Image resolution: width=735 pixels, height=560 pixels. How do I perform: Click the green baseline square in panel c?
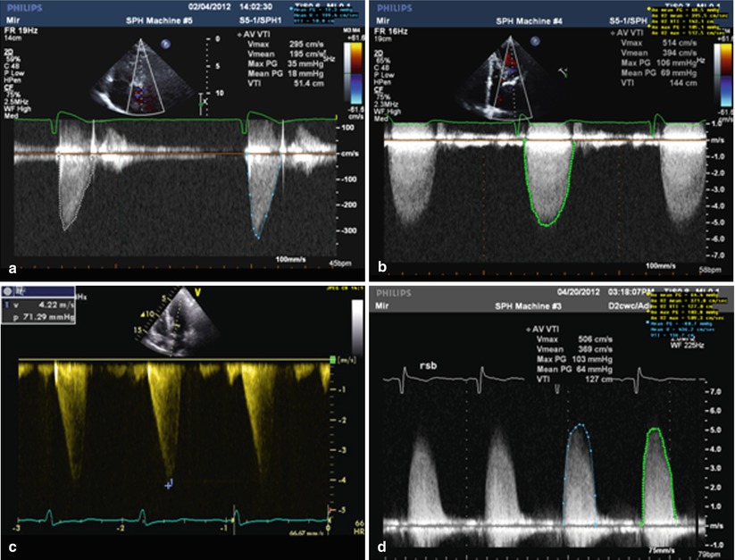pyautogui.click(x=335, y=360)
